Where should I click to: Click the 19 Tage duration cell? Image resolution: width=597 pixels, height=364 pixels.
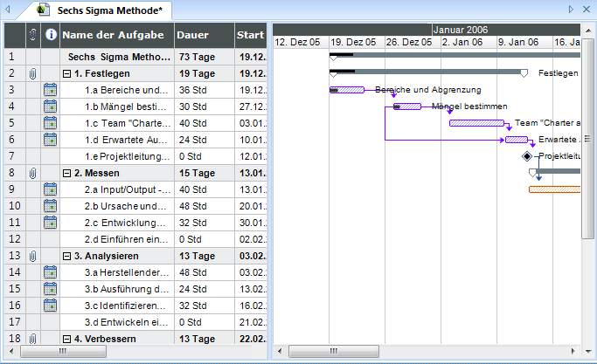coord(205,73)
